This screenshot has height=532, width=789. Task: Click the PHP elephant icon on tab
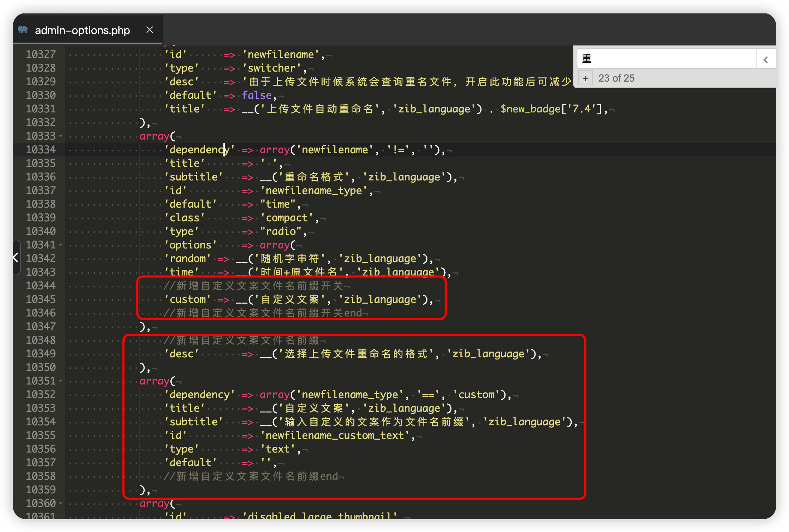click(x=23, y=30)
